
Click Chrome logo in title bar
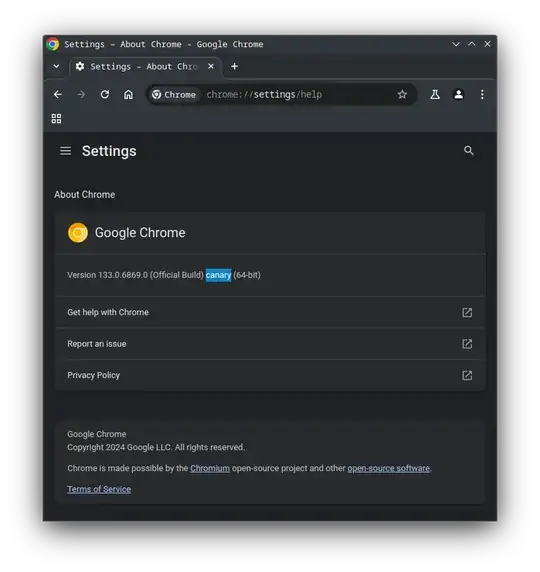(x=53, y=44)
